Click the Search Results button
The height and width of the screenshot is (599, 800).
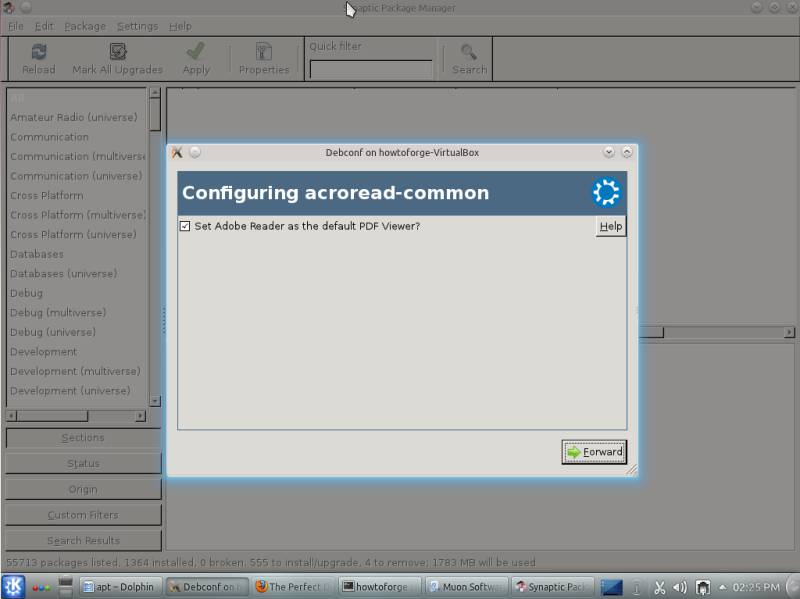(x=83, y=540)
